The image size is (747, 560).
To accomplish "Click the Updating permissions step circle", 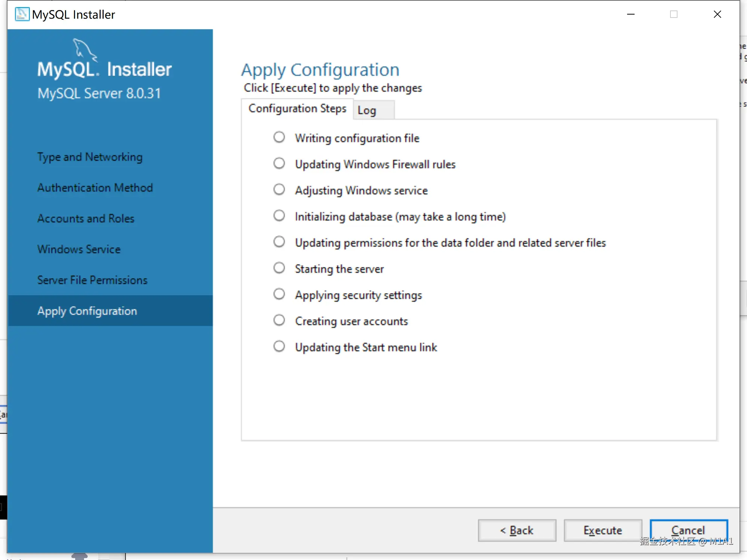I will tap(279, 242).
